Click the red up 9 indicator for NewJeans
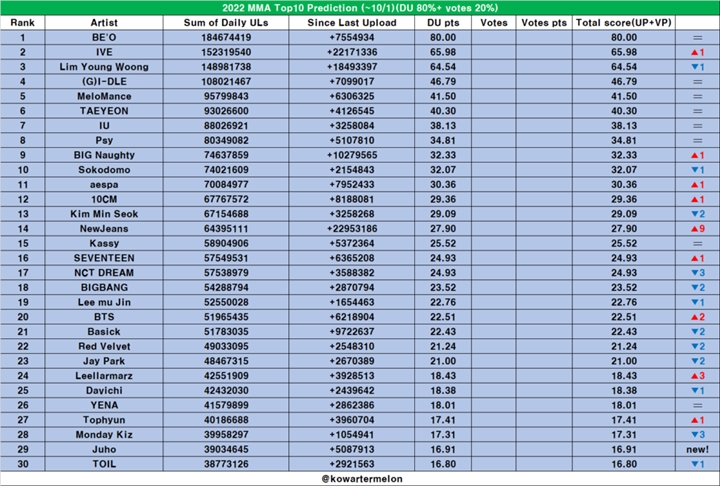720x486 pixels. 698,229
